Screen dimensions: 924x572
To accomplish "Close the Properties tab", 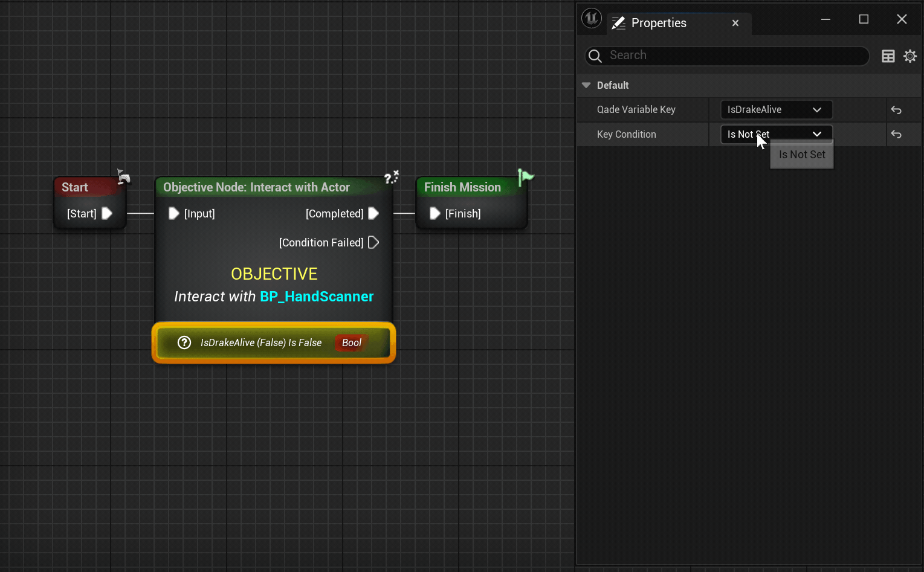I will pos(735,23).
